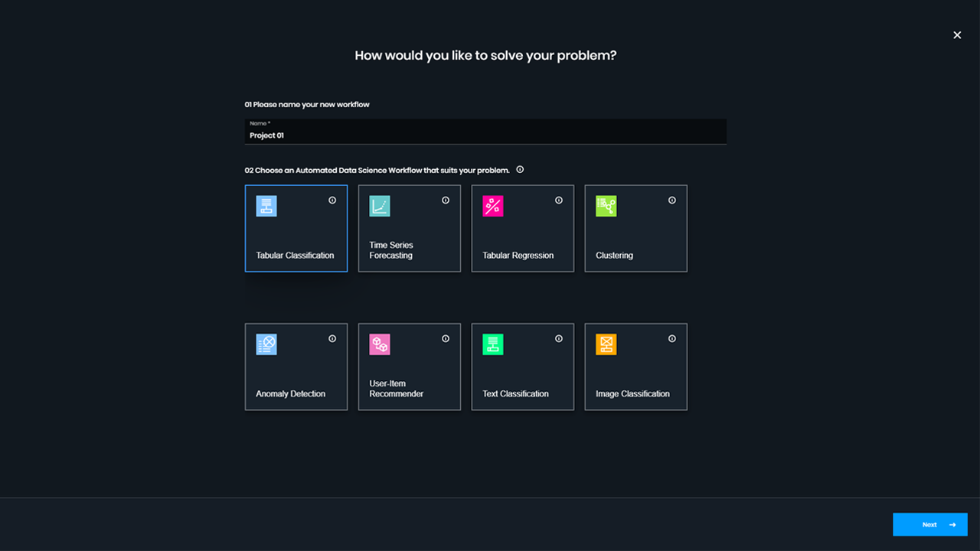Click the workflow Name input field
The image size is (980, 551).
click(485, 135)
